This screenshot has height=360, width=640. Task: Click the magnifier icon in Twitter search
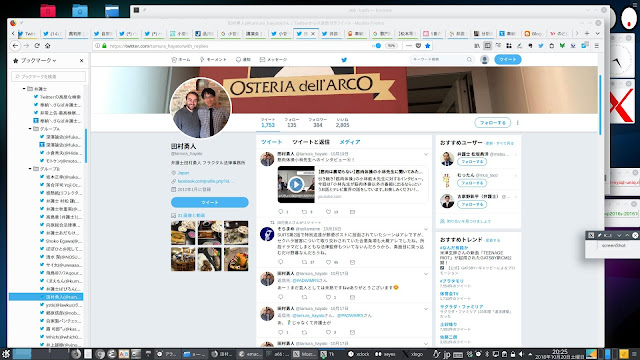(469, 60)
